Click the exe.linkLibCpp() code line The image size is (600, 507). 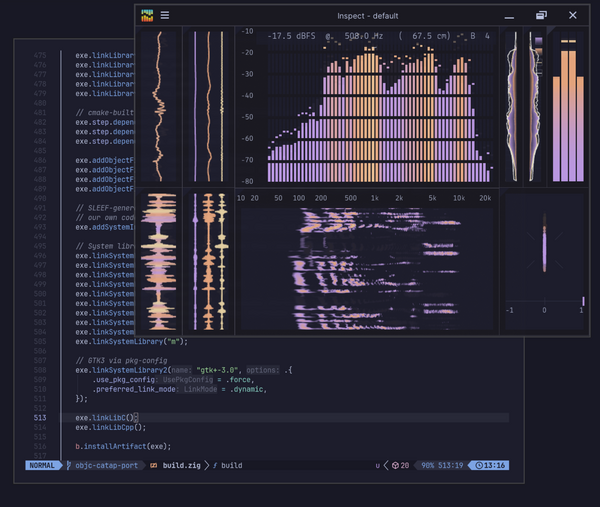click(111, 427)
